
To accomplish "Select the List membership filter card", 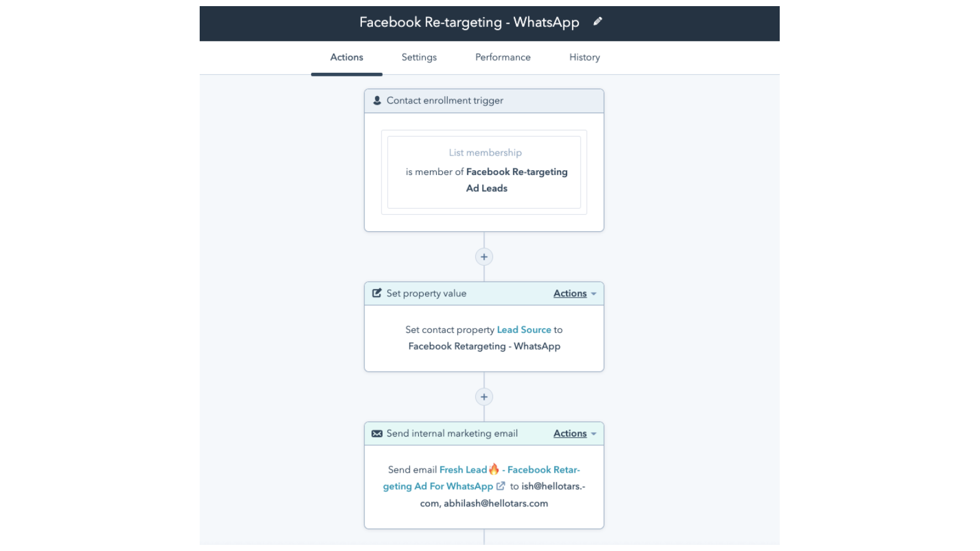I will pos(484,172).
